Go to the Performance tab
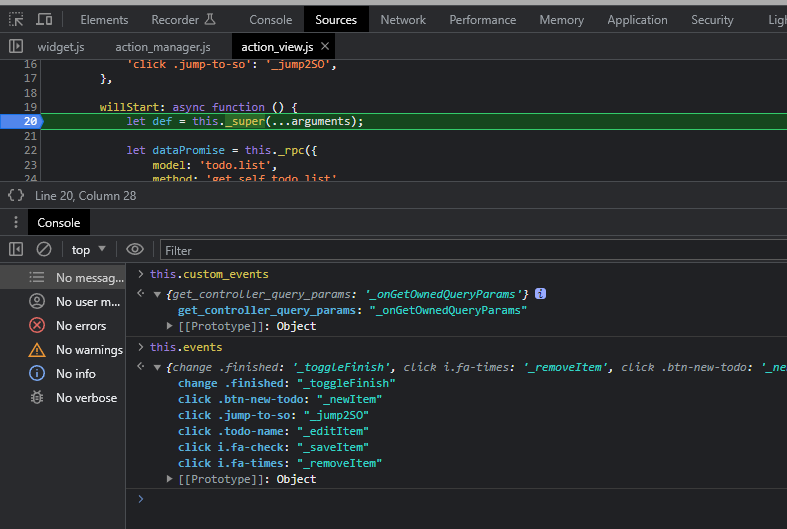Screen dimensions: 787x529 pos(482,20)
